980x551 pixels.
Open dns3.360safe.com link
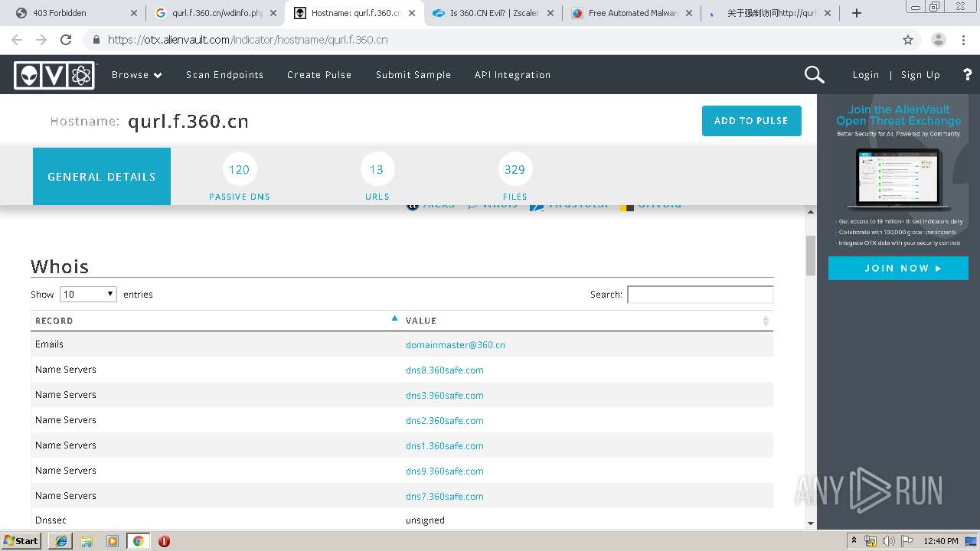[445, 396]
